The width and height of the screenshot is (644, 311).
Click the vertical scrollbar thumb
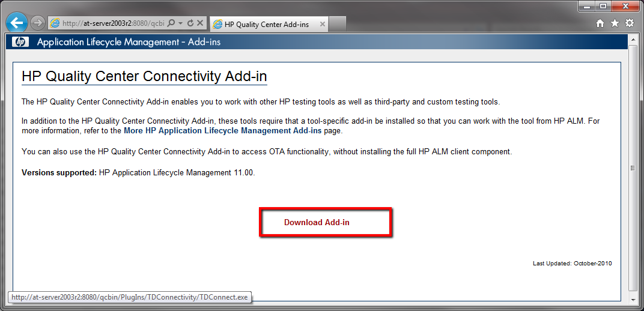633,168
